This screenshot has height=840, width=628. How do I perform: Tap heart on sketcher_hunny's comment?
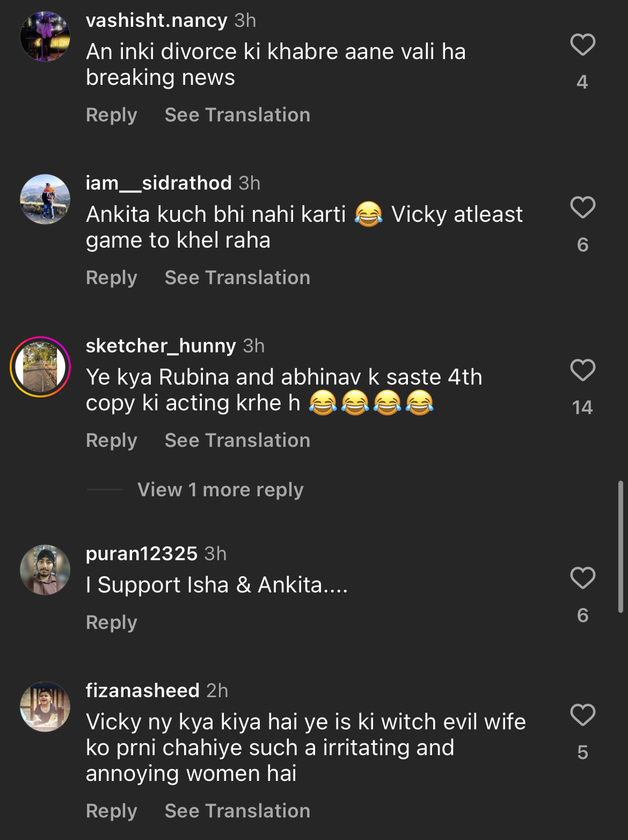coord(582,370)
